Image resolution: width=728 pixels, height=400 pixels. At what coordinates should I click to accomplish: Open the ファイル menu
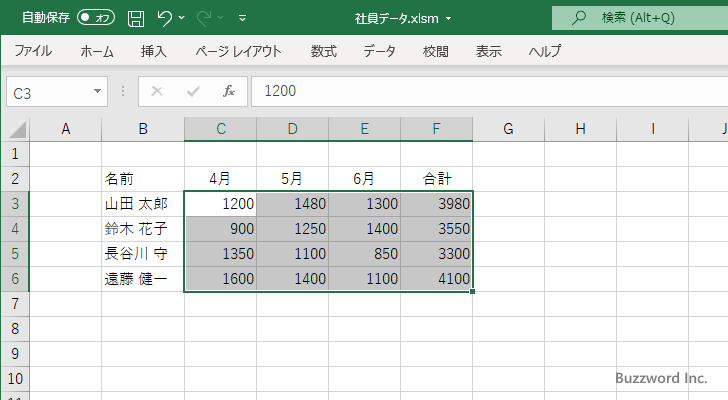[33, 51]
